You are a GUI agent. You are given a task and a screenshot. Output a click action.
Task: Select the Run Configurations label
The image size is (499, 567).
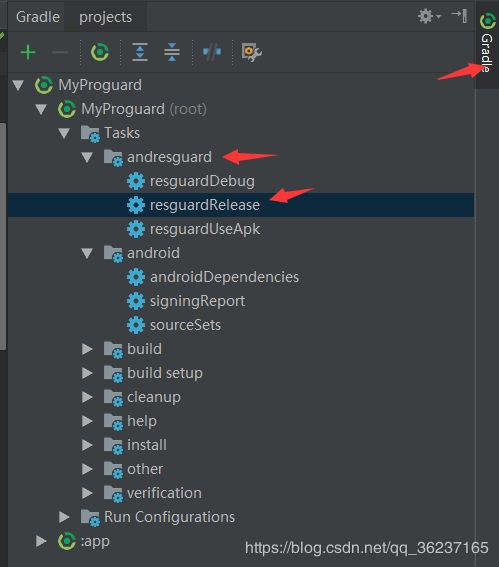(x=170, y=517)
